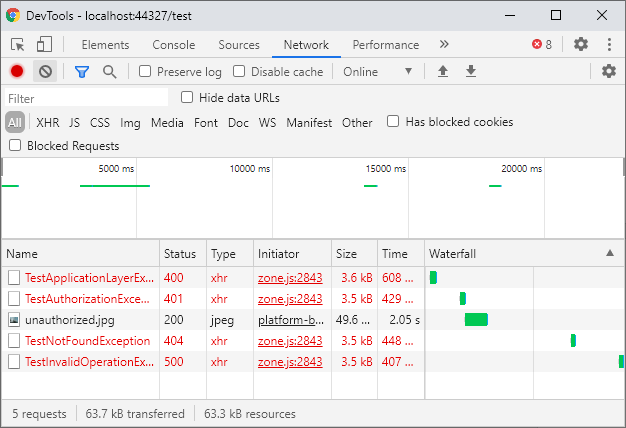Select the unauthorized.jpg request
This screenshot has height=428, width=626.
(69, 320)
